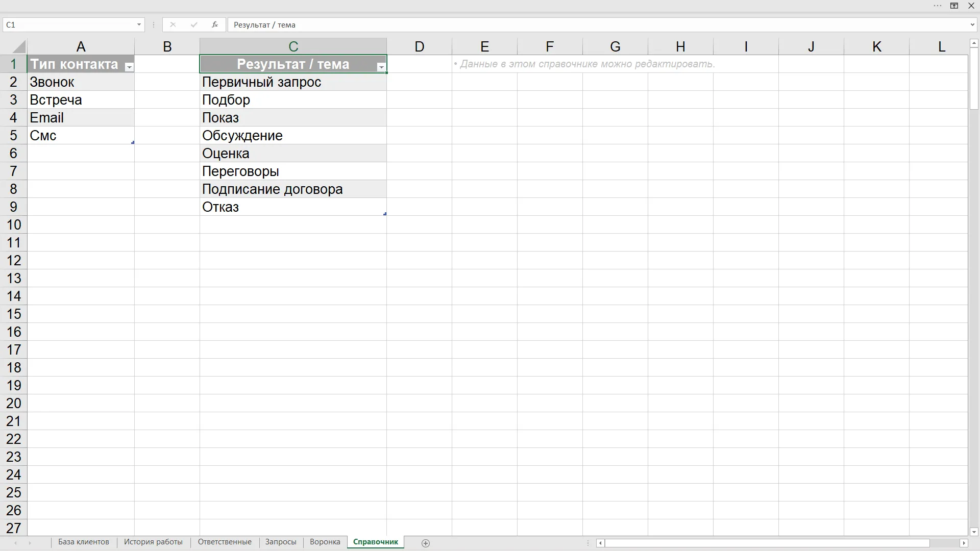Click the Confirm entry checkmark icon
Viewport: 980px width, 551px height.
point(194,24)
